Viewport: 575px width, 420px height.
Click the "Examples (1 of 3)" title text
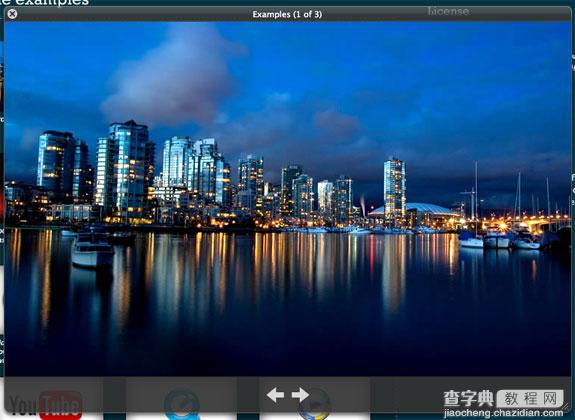coord(287,14)
